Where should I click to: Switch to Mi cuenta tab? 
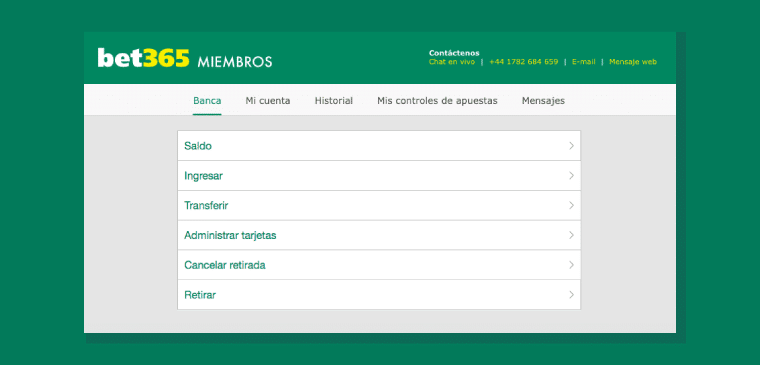pyautogui.click(x=268, y=101)
